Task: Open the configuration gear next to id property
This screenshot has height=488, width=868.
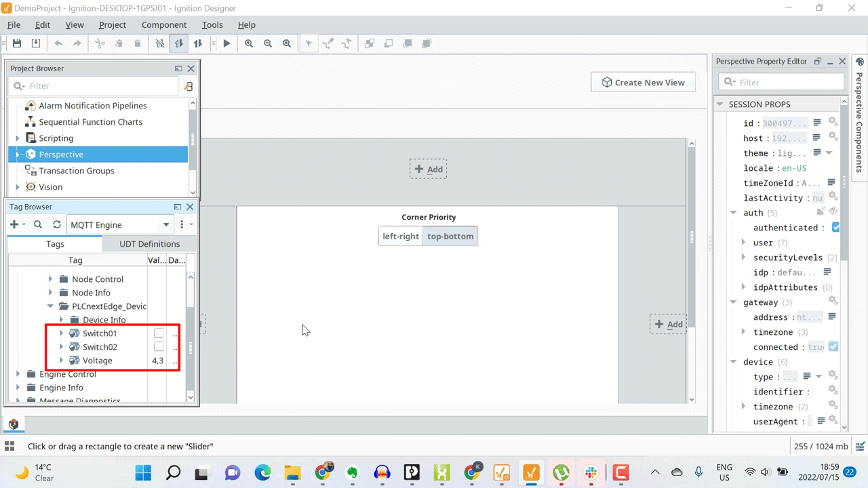Action: [x=833, y=122]
